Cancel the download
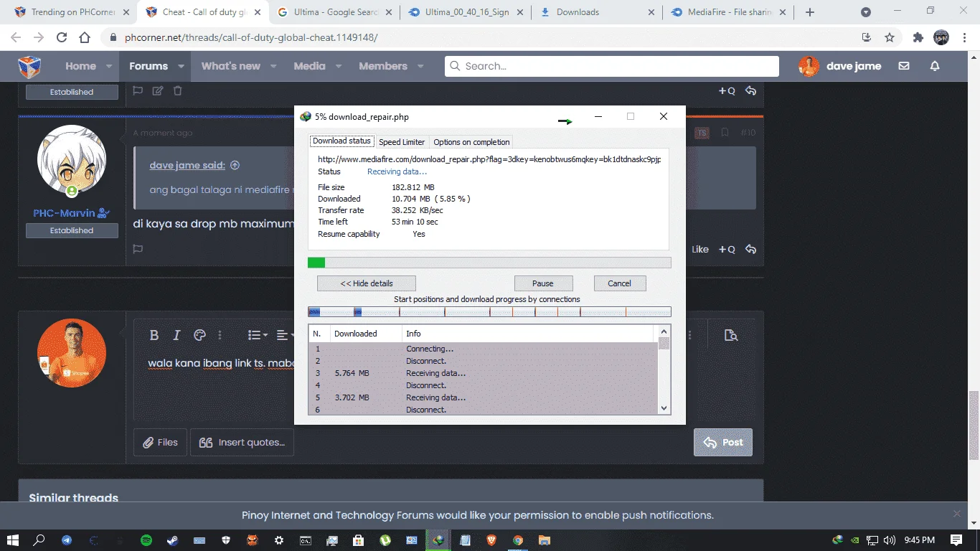 [x=620, y=283]
